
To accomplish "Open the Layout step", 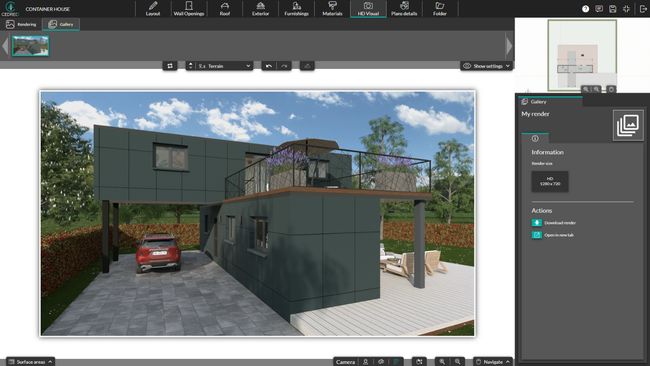I will [153, 9].
